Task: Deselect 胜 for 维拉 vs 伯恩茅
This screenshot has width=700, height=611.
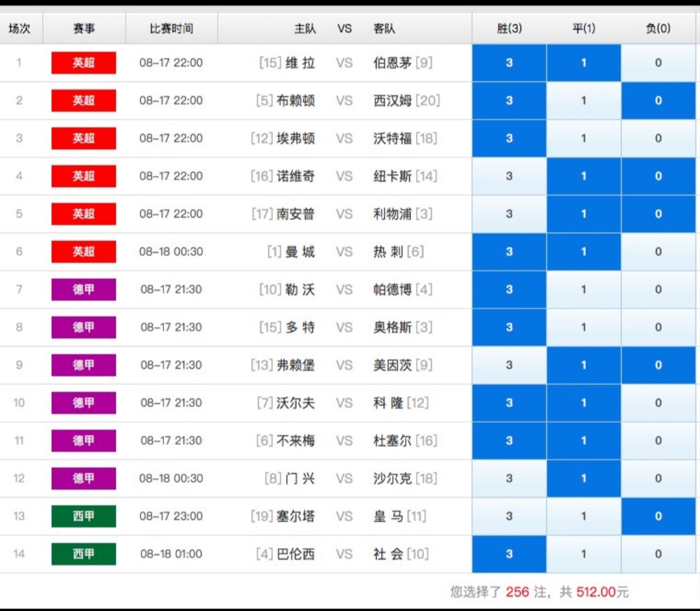Action: [x=509, y=63]
